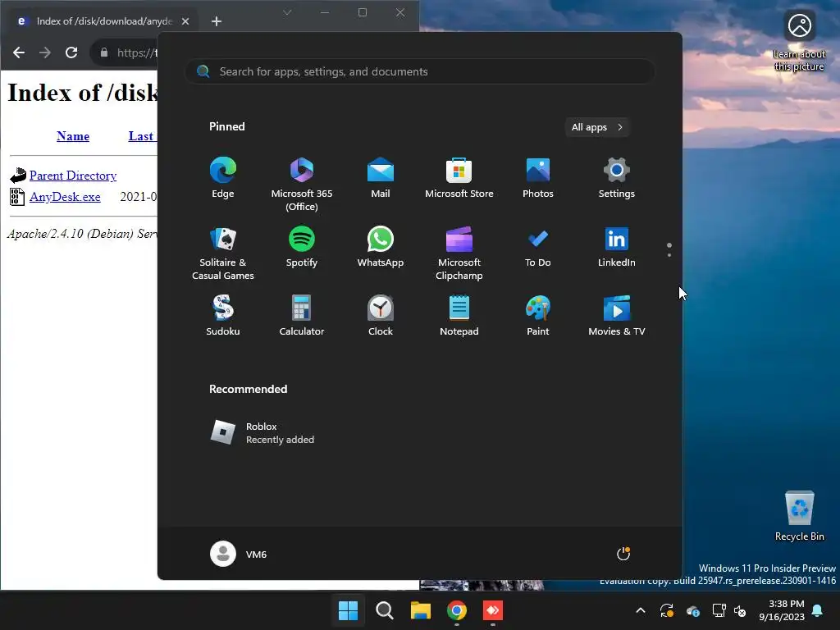Open Spotify from Start menu
The width and height of the screenshot is (840, 630).
click(x=302, y=246)
